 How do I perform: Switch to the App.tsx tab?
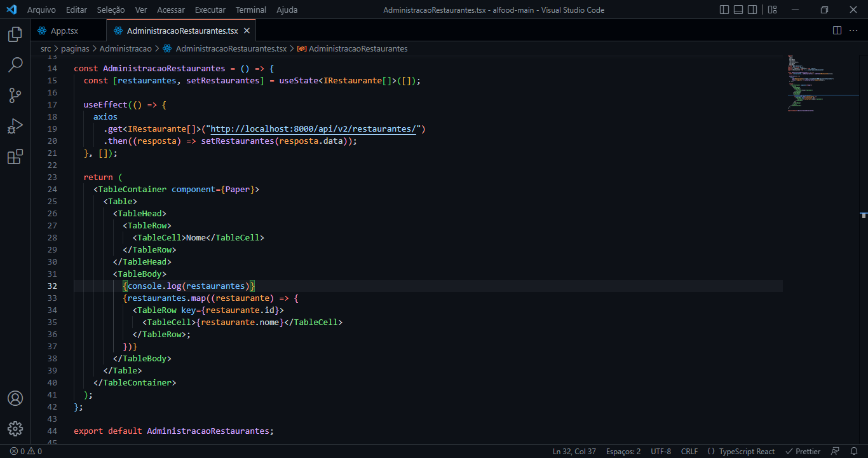65,31
